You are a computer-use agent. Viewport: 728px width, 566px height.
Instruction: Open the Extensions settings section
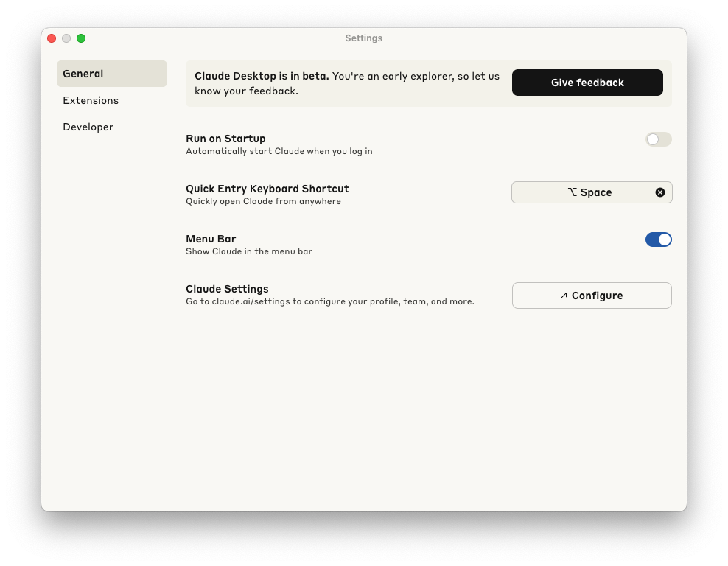[x=91, y=100]
